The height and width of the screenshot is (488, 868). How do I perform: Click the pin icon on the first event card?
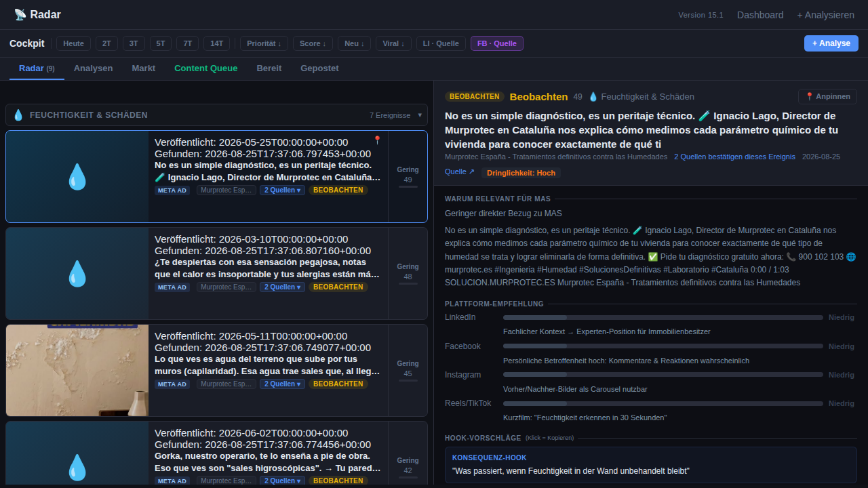[x=377, y=140]
